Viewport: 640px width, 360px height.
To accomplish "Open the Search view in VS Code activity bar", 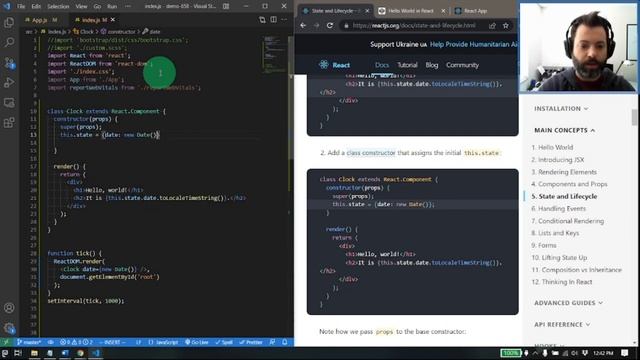I will (x=9, y=42).
